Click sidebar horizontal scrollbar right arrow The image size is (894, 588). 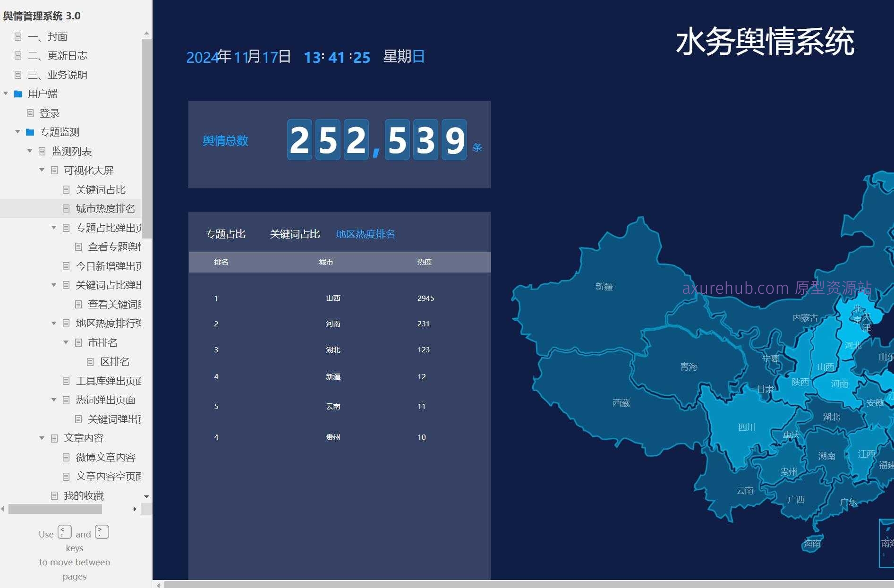[135, 509]
